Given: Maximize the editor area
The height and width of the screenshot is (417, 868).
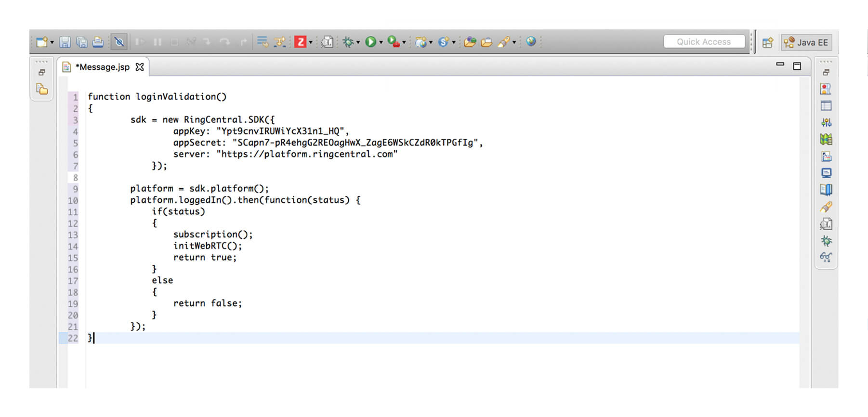Looking at the screenshot, I should pos(797,66).
